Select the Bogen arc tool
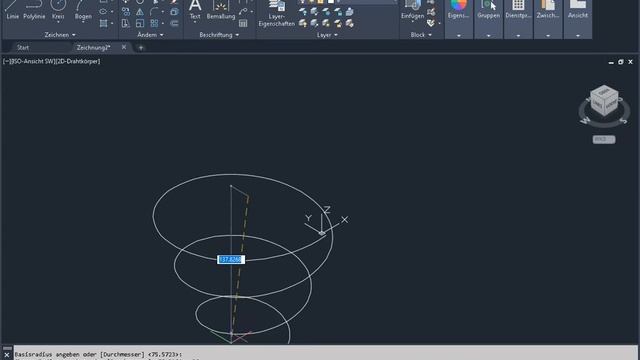 [x=83, y=10]
